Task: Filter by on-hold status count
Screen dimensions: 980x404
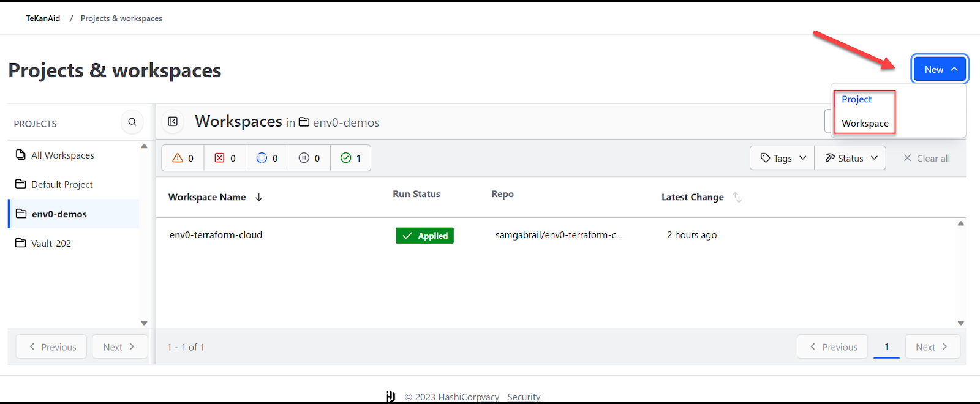Action: click(x=309, y=158)
